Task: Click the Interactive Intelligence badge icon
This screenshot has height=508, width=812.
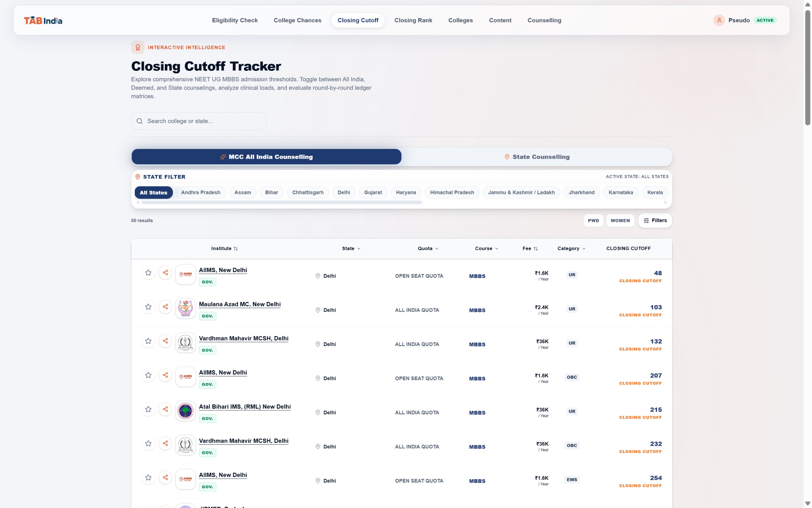Action: pyautogui.click(x=138, y=47)
